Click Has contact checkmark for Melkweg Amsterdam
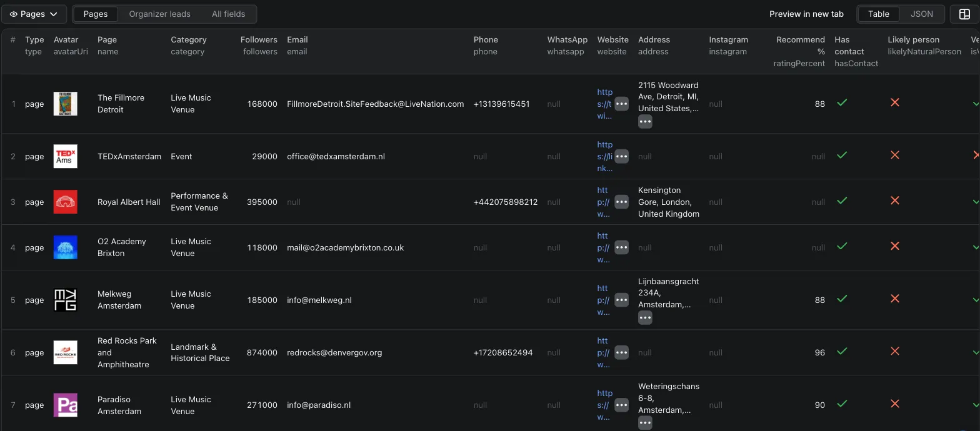Viewport: 980px width, 431px height. pyautogui.click(x=842, y=299)
